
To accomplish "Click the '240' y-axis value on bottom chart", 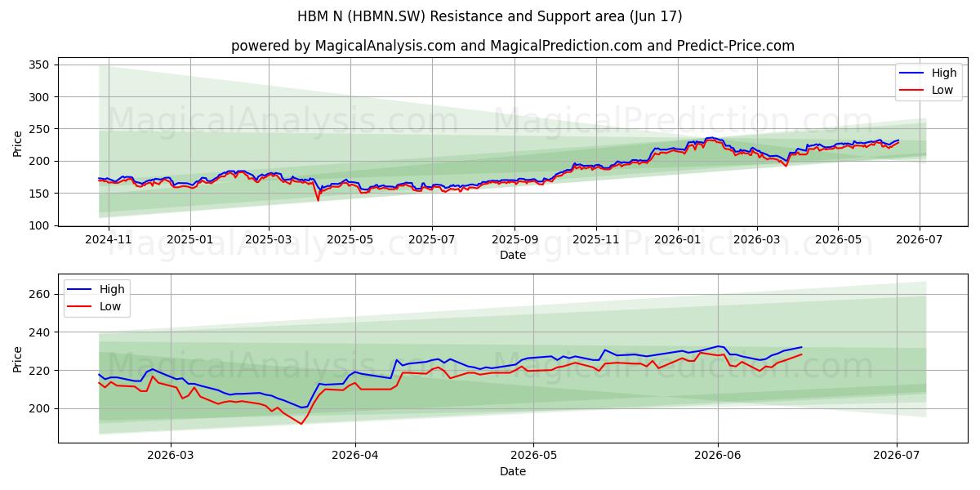I will click(40, 332).
